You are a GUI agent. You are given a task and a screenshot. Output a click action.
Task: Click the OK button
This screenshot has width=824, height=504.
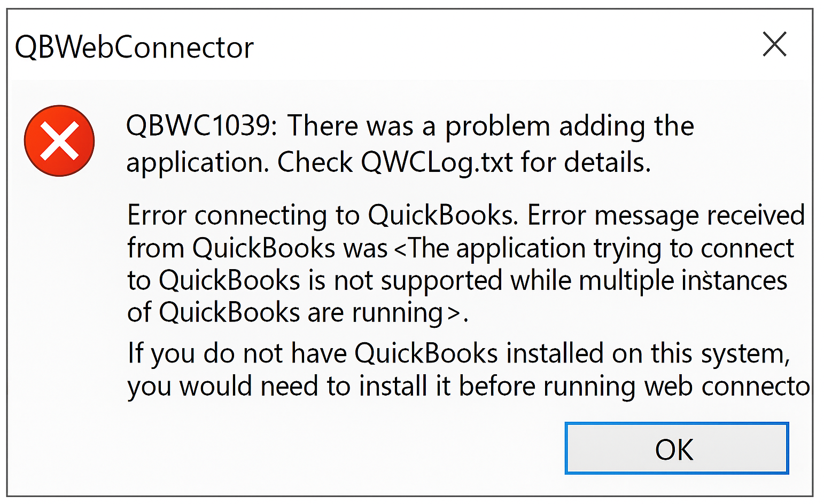677,448
